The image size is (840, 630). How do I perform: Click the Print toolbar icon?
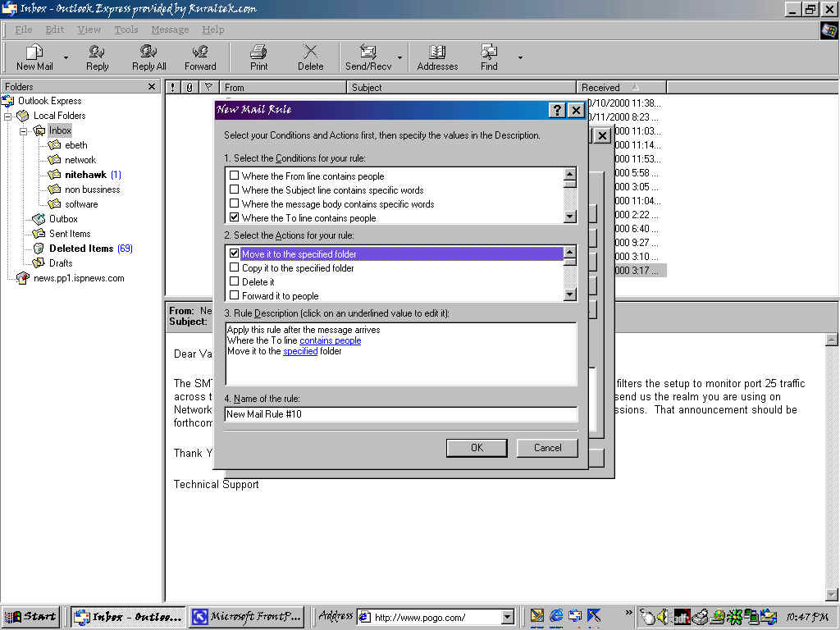tap(258, 57)
